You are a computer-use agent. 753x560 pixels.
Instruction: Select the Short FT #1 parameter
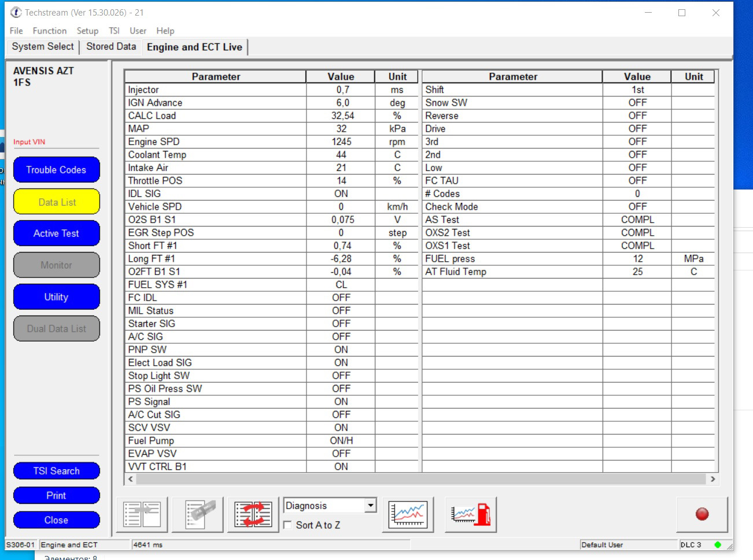pos(153,246)
